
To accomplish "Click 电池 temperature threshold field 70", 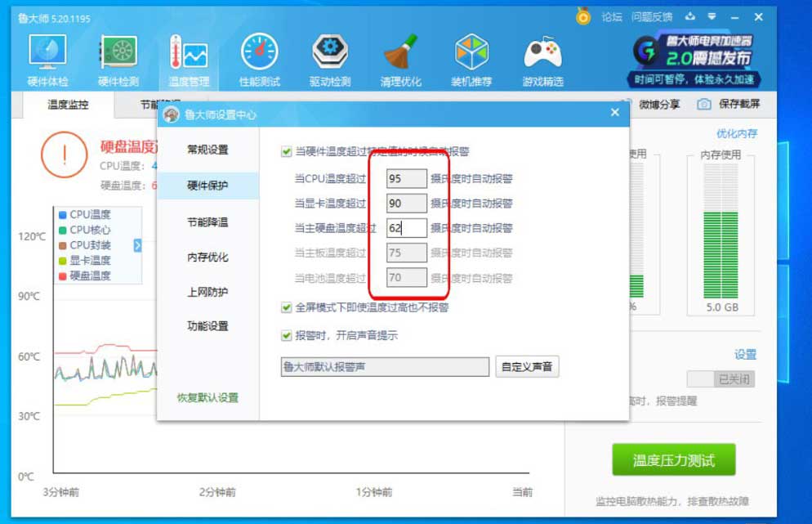I will coord(407,277).
